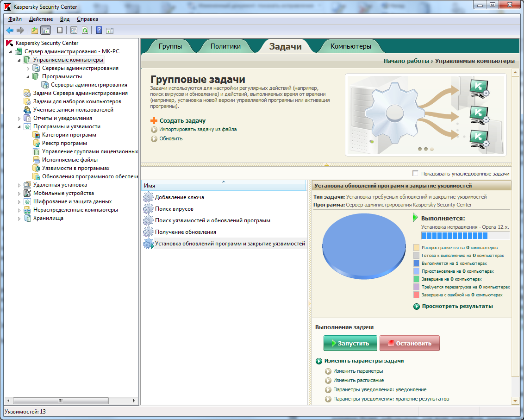The image size is (524, 420).
Task: Expand the Нераспределенные компьютеры node
Action: [19, 210]
